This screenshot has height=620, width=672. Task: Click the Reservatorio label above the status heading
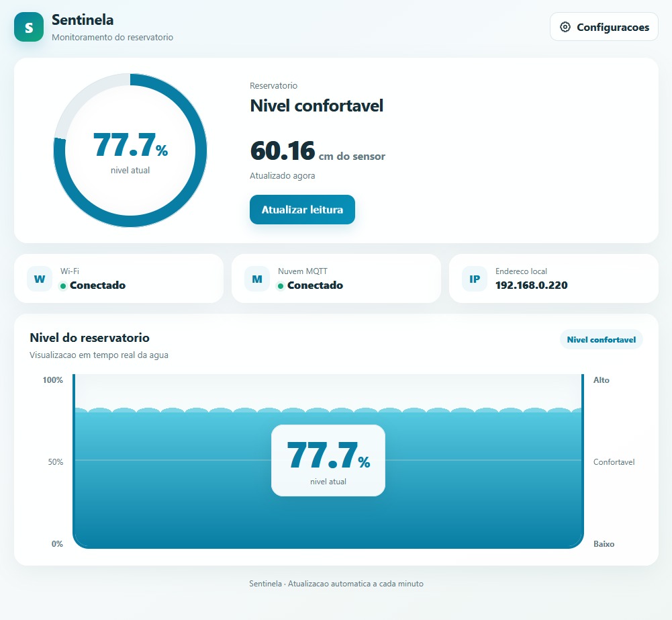tap(273, 86)
